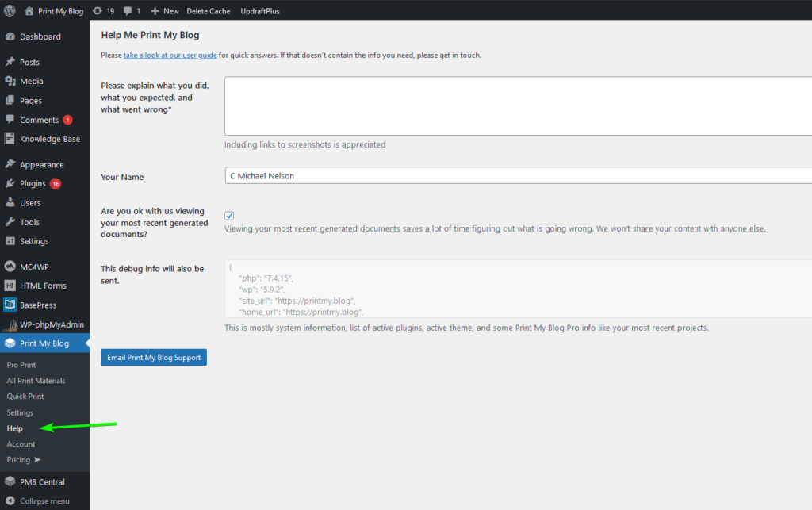This screenshot has height=510, width=812.
Task: Select the Help submenu item
Action: click(x=14, y=428)
